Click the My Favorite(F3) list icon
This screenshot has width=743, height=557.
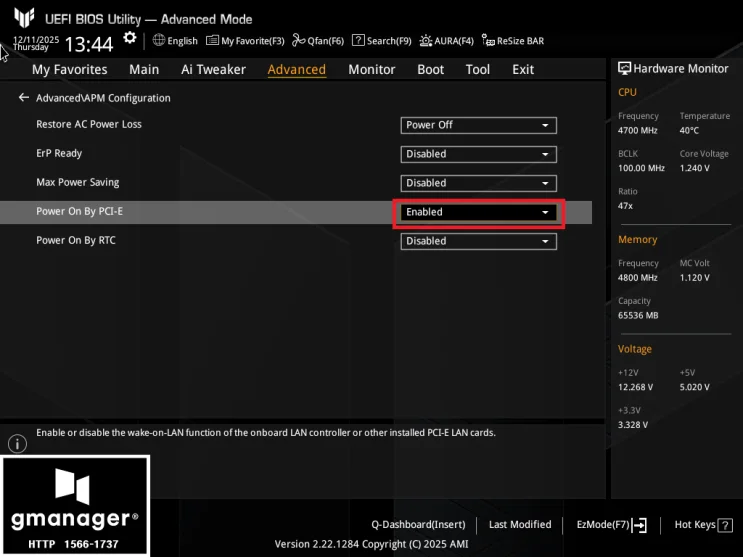[212, 40]
